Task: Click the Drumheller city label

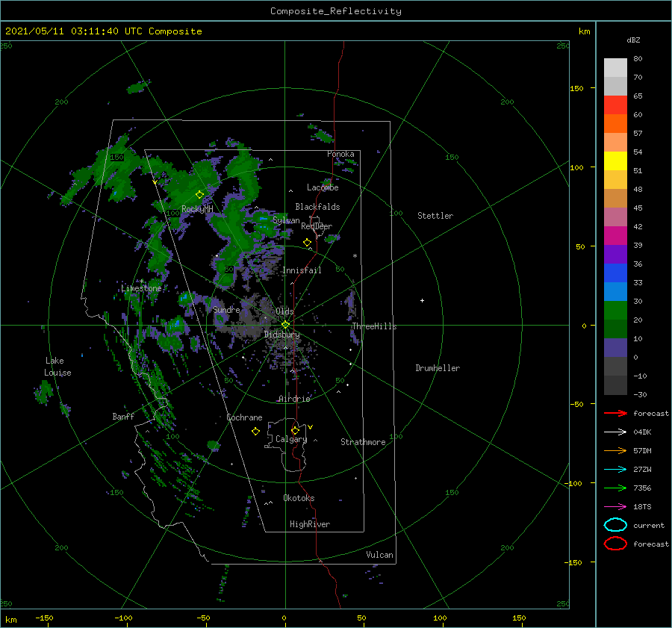Action: 438,368
